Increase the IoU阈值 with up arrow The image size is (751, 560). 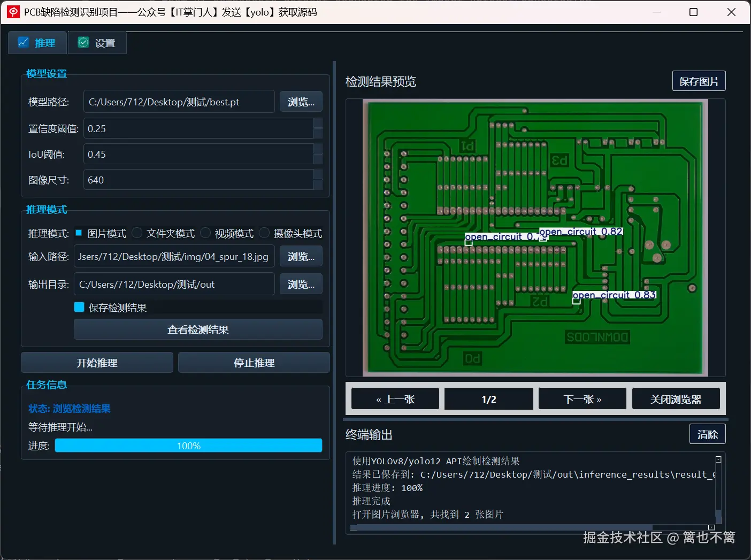point(318,149)
